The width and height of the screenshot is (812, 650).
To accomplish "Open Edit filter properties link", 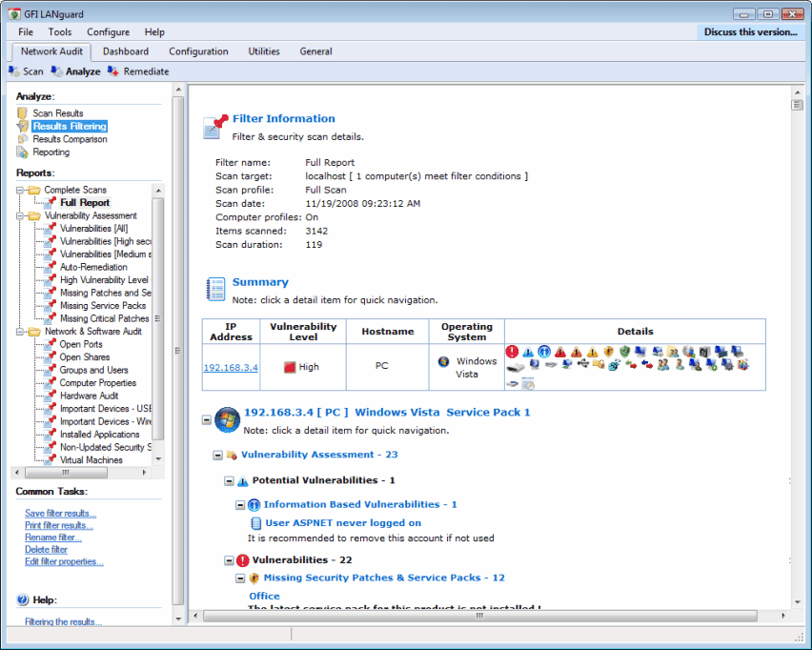I will coord(64,562).
